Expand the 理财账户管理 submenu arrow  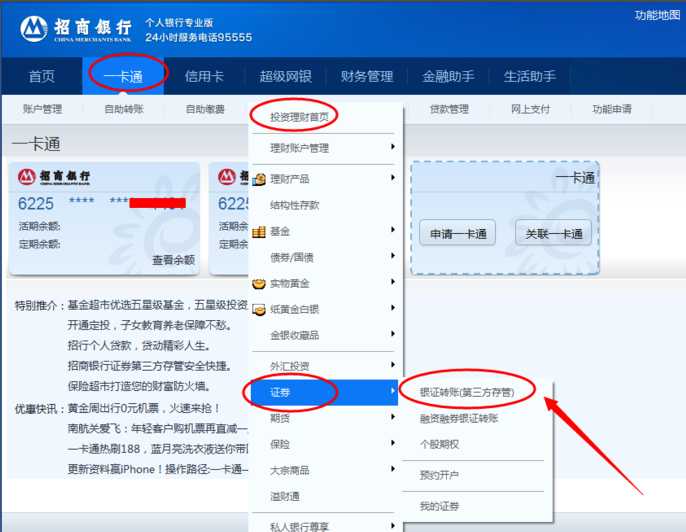point(392,148)
